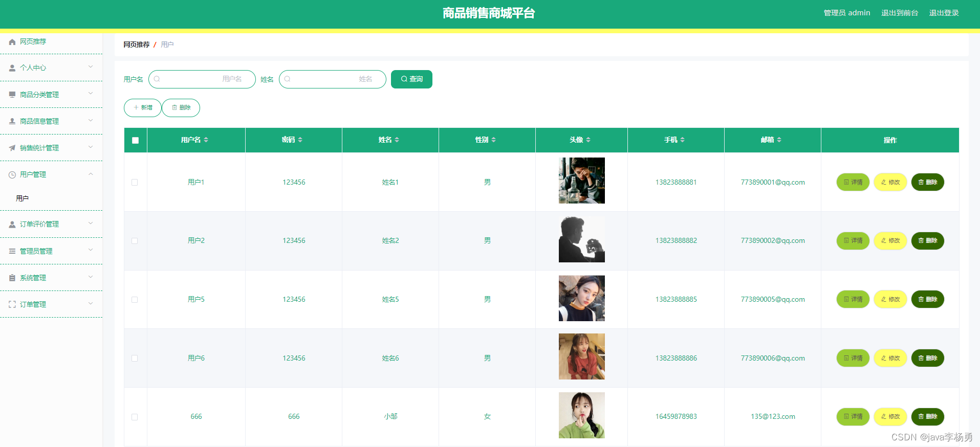The width and height of the screenshot is (980, 447).
Task: Click 详情 for user 666
Action: tap(853, 417)
